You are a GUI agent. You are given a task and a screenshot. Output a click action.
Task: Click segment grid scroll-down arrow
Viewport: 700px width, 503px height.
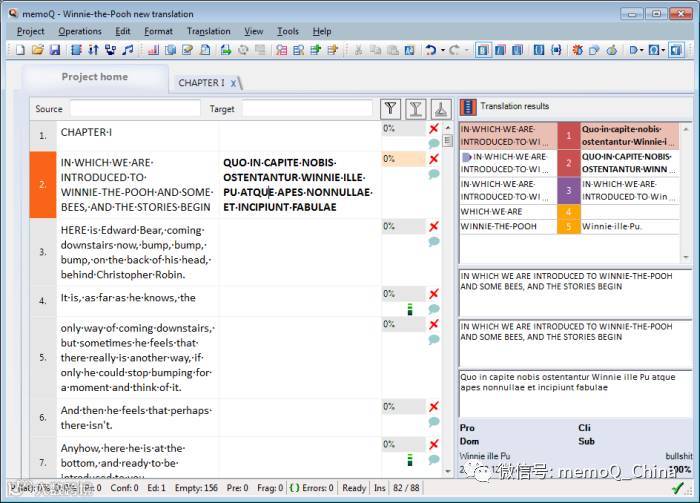448,471
